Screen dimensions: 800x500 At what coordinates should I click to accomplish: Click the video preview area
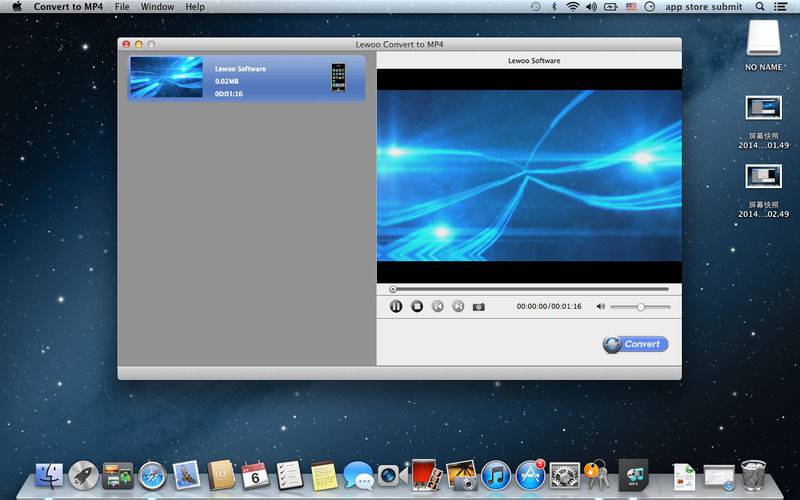tap(529, 176)
